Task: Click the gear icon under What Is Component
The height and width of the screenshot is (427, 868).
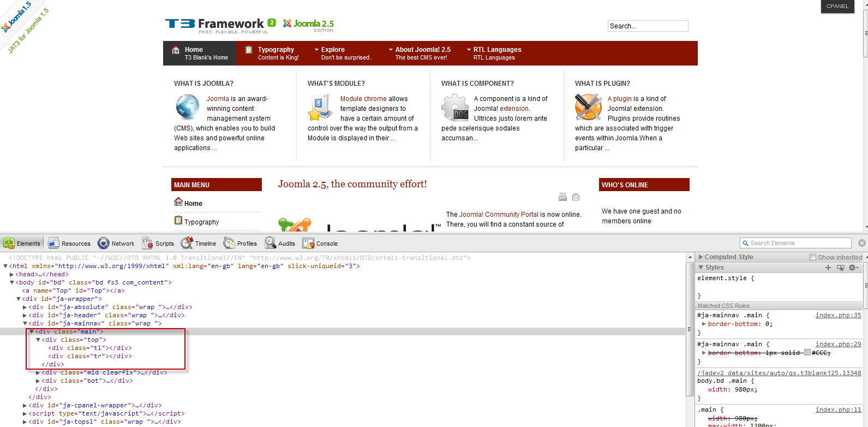Action: tap(454, 107)
